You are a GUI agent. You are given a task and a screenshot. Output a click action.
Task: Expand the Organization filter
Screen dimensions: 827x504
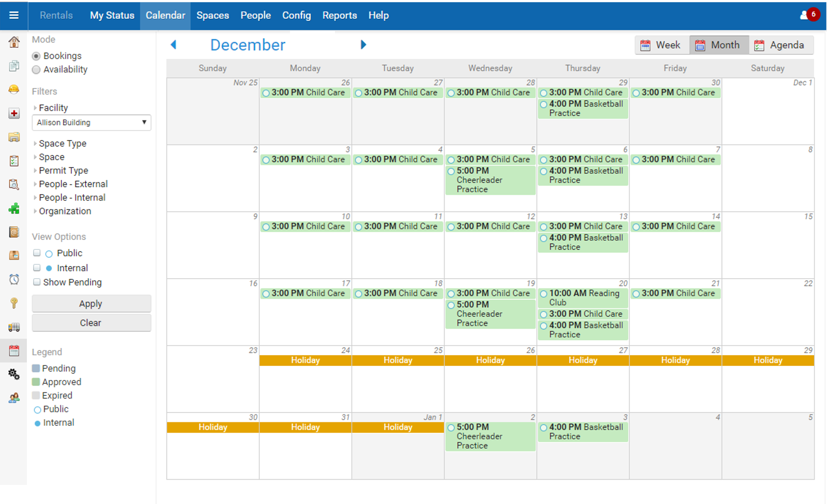click(x=65, y=211)
